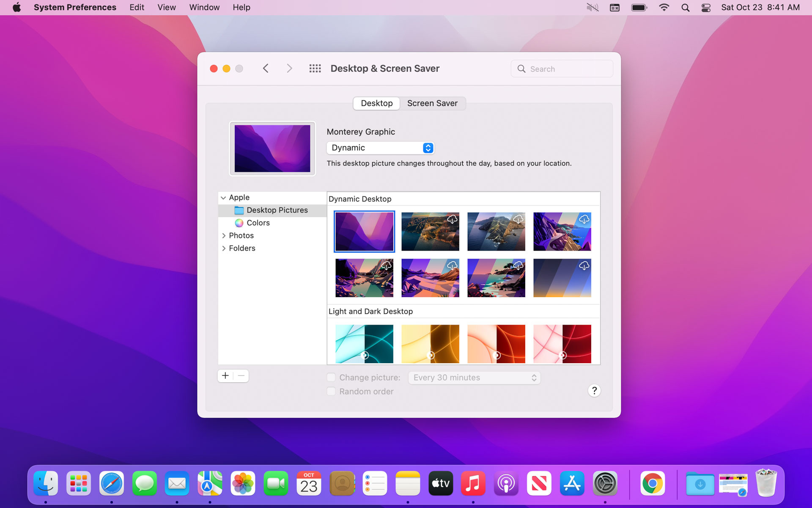Expand the Folders section in sidebar
The height and width of the screenshot is (508, 812).
point(224,248)
